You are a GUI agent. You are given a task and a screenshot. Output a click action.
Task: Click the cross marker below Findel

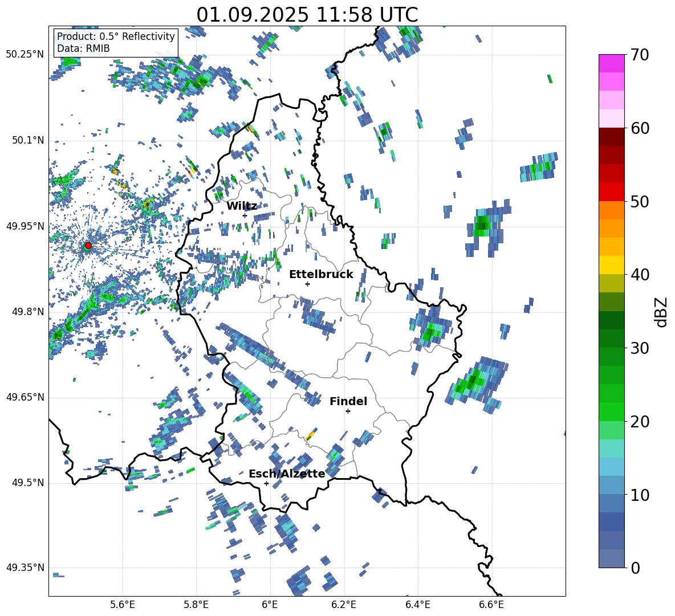pyautogui.click(x=348, y=411)
